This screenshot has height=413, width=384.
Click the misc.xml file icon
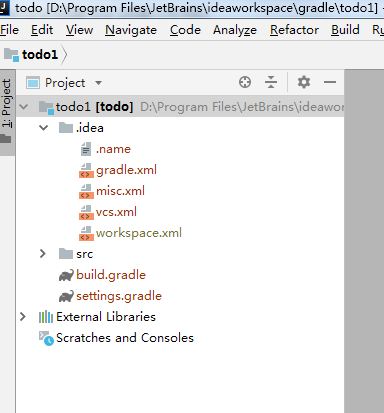coord(86,191)
